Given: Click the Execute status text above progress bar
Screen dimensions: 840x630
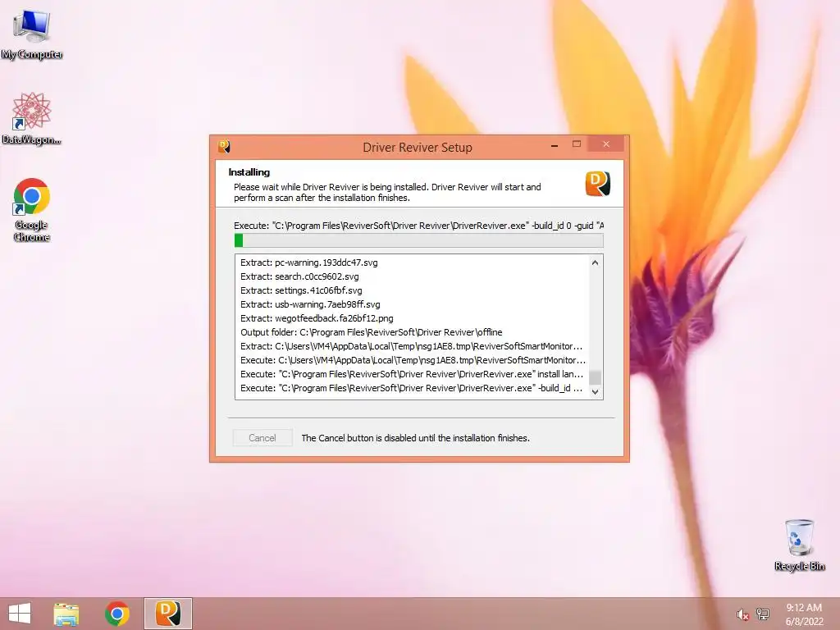Looking at the screenshot, I should (419, 226).
